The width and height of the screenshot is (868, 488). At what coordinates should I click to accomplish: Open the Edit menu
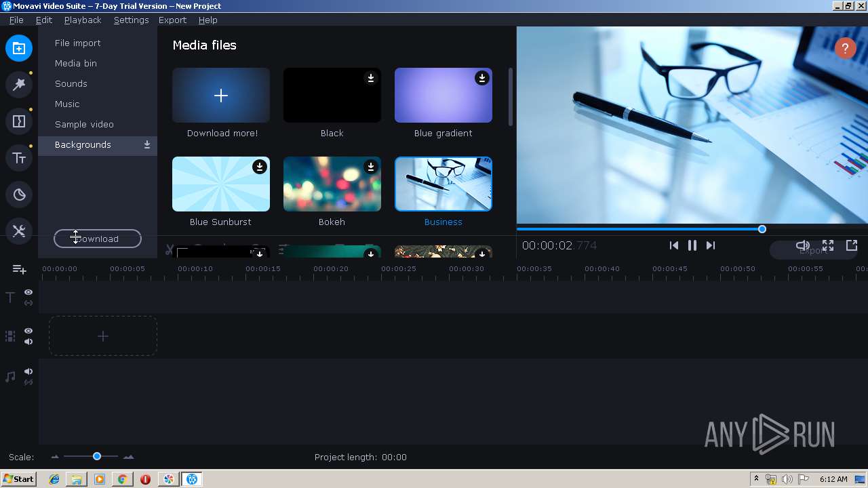[44, 20]
